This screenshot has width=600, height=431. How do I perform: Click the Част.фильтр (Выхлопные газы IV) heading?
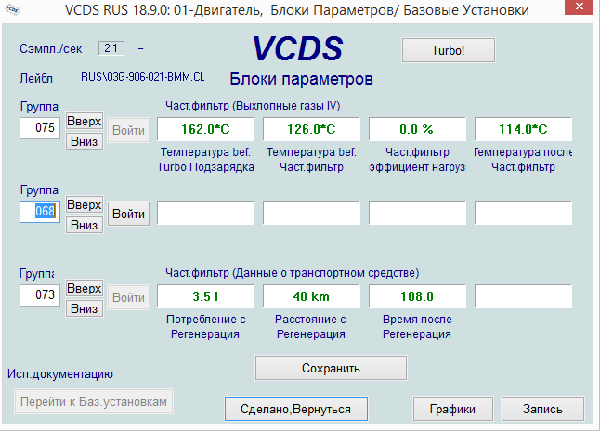(253, 106)
